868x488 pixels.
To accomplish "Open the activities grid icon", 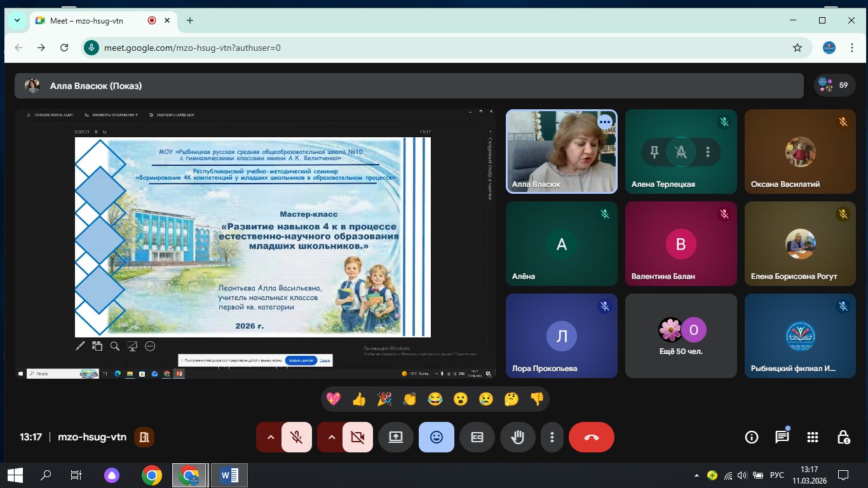I will (x=812, y=437).
